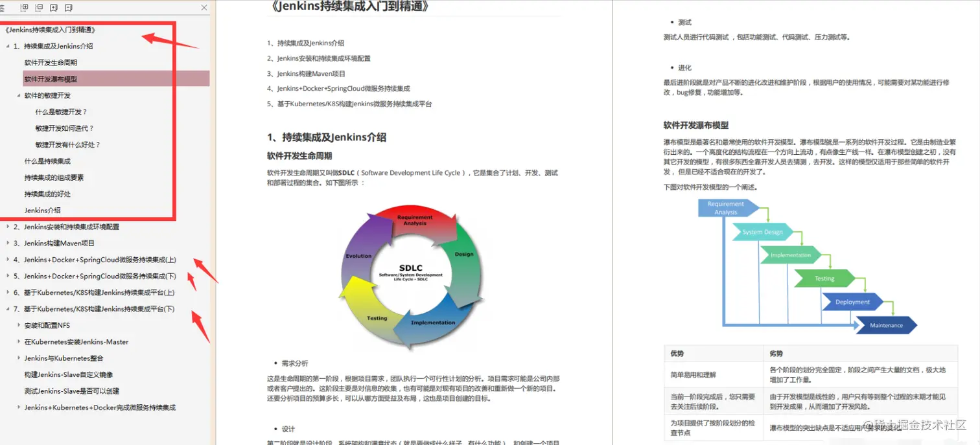Click the heading 1、持续集成及Jenkins介绍 in the document
This screenshot has height=445, width=980.
[x=327, y=137]
